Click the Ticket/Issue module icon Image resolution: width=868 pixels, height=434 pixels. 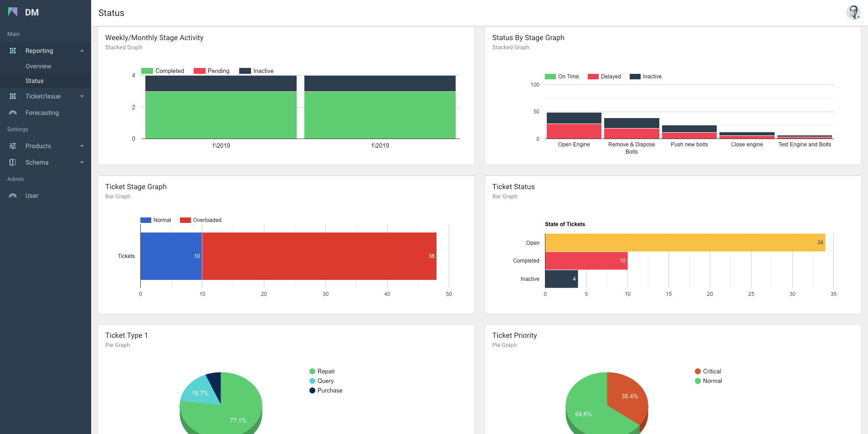click(13, 96)
